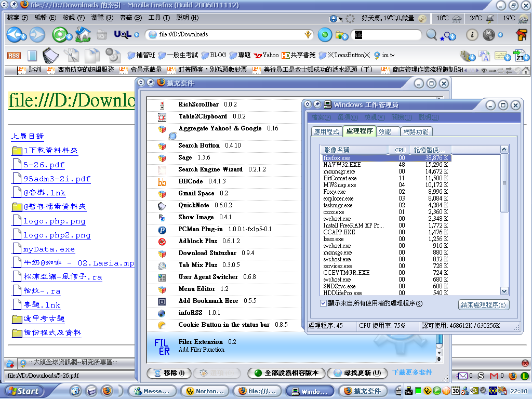This screenshot has width=532, height=399.
Task: Open dropdown arrow beside the Reload button
Action: [70, 37]
